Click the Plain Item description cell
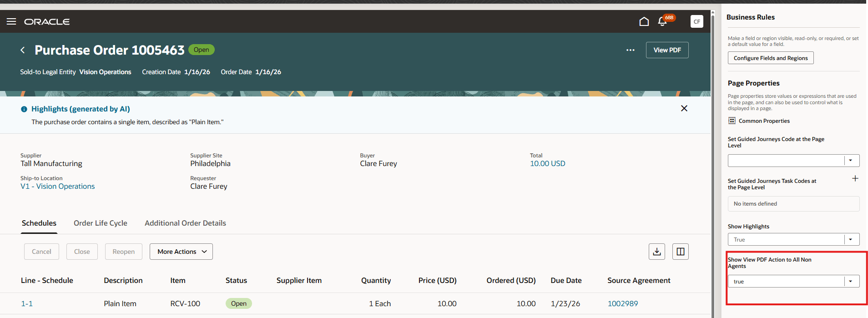This screenshot has height=318, width=868. (120, 303)
